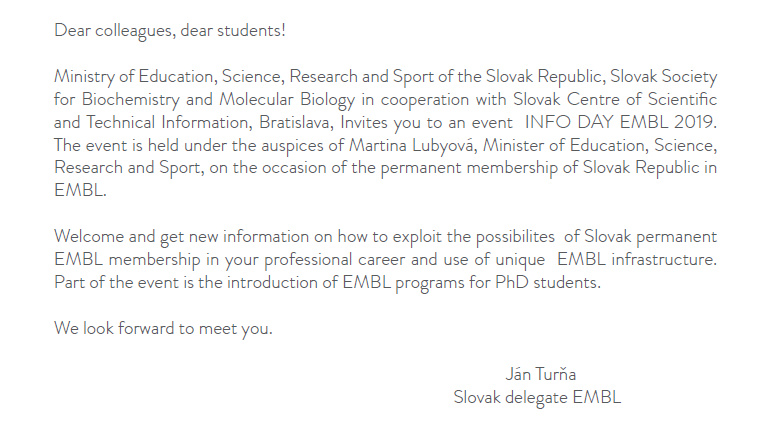The image size is (776, 429).
Task: Click the words 'Biochemistry and Molecular Biology'
Action: 218,99
